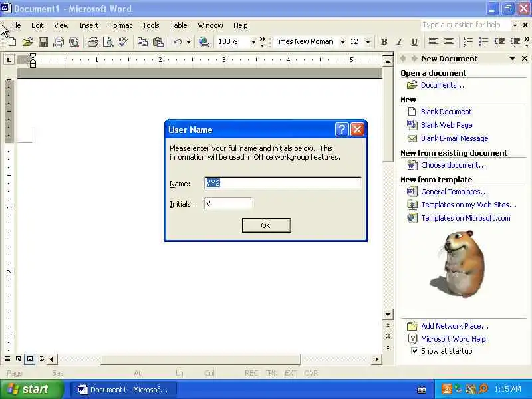Image resolution: width=532 pixels, height=399 pixels.
Task: Open the font size 12 dropdown
Action: tap(368, 42)
